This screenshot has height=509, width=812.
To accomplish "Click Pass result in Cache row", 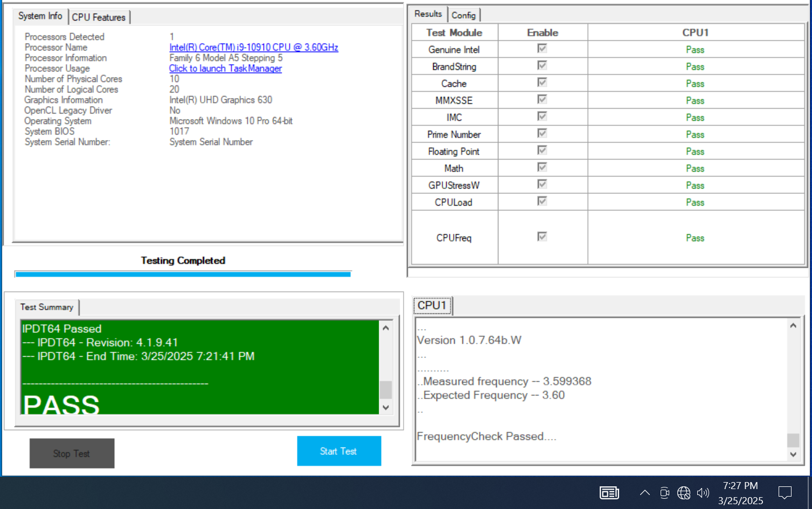I will pos(695,83).
